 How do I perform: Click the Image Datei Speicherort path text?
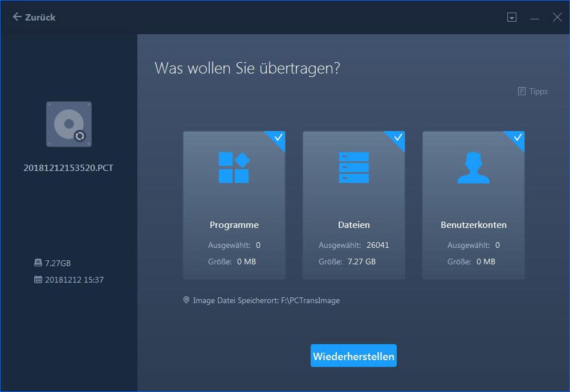pyautogui.click(x=266, y=300)
